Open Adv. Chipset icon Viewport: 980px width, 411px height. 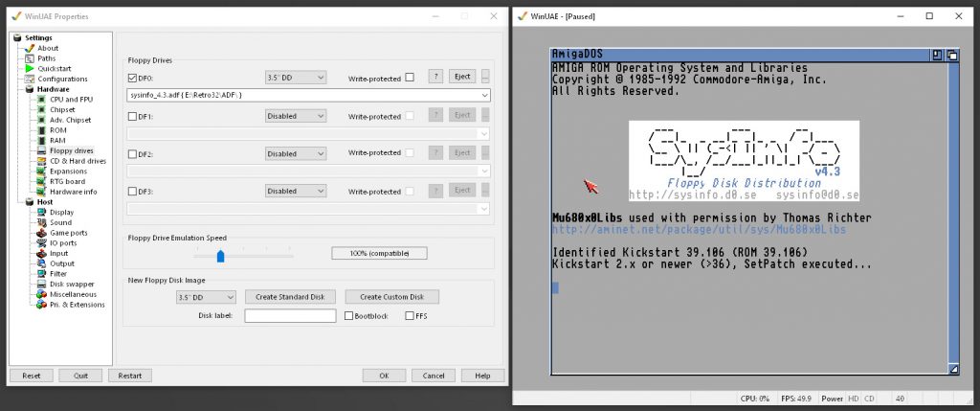(x=41, y=120)
